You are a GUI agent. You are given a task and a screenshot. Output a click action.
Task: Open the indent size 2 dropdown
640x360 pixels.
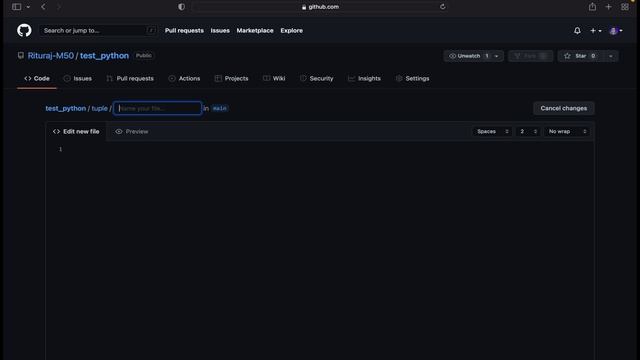point(528,131)
